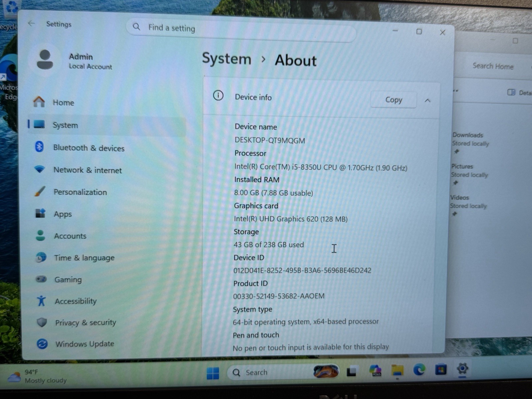The image size is (532, 399).
Task: Open Privacy & security label in sidebar
Action: click(x=86, y=323)
